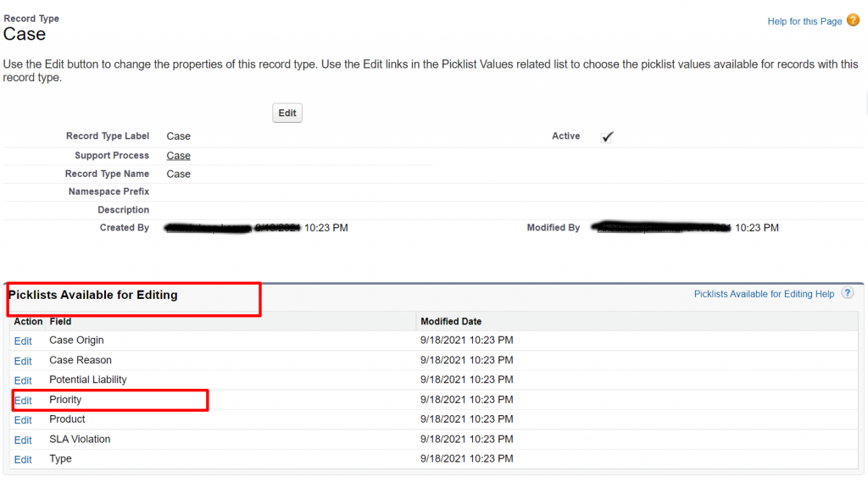The width and height of the screenshot is (868, 493).
Task: Edit the Potential Liability picklist
Action: [x=23, y=380]
